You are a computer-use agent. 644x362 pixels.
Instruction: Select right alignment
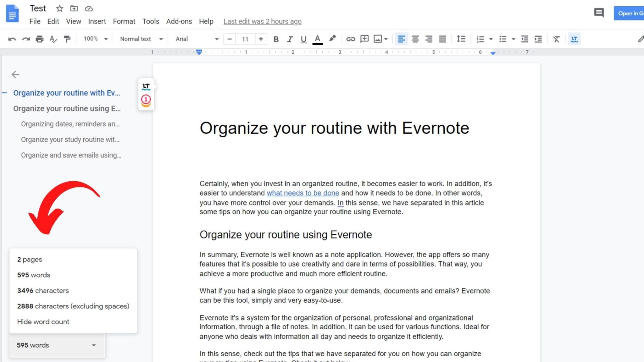(x=429, y=39)
